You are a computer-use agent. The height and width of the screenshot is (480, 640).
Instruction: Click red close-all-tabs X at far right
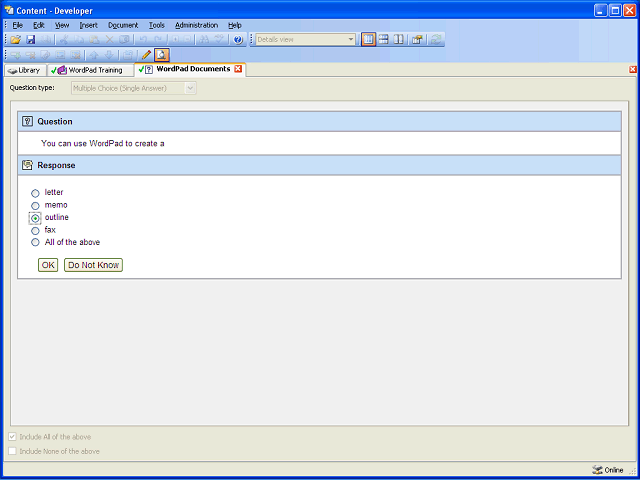tap(633, 69)
